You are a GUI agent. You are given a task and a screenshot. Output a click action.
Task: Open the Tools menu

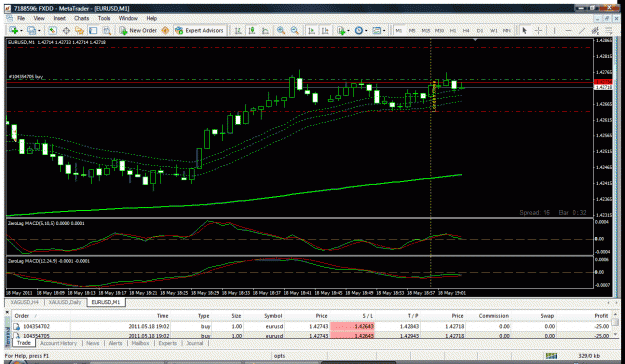pos(104,18)
